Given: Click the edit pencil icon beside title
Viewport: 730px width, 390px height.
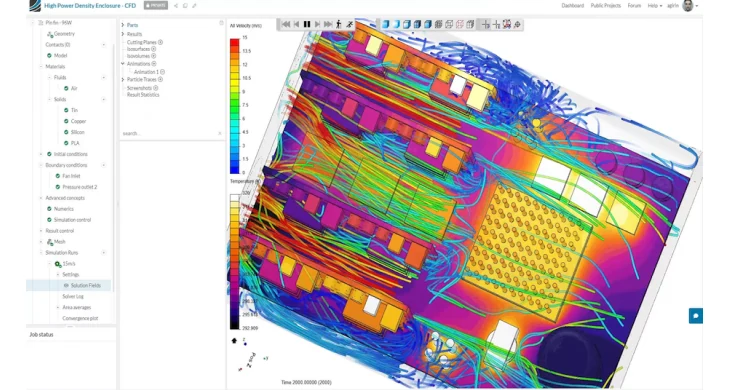Looking at the screenshot, I should [194, 6].
